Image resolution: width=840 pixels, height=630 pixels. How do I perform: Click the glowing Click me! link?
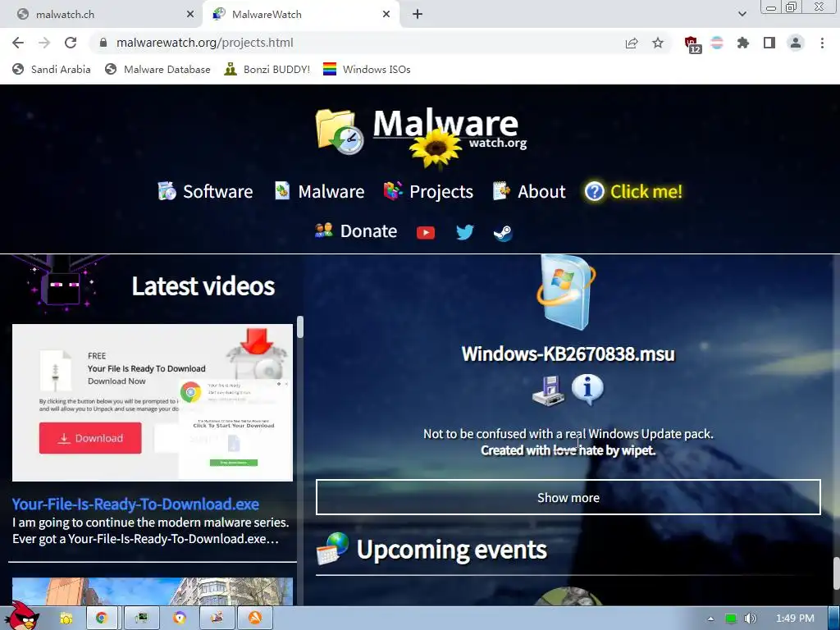(x=633, y=191)
